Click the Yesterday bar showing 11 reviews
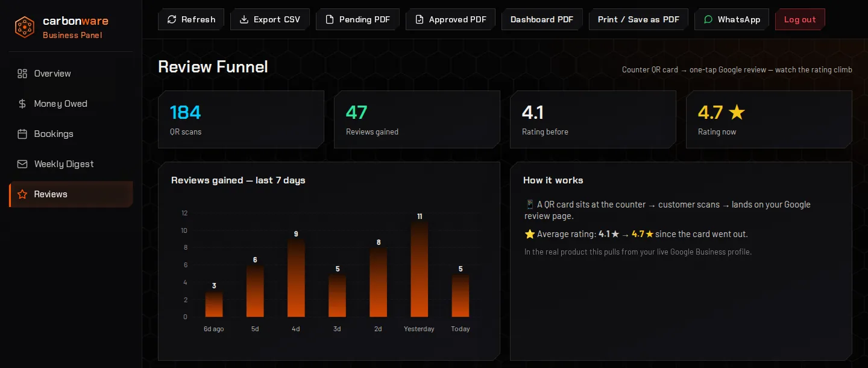The width and height of the screenshot is (868, 368). pyautogui.click(x=420, y=269)
